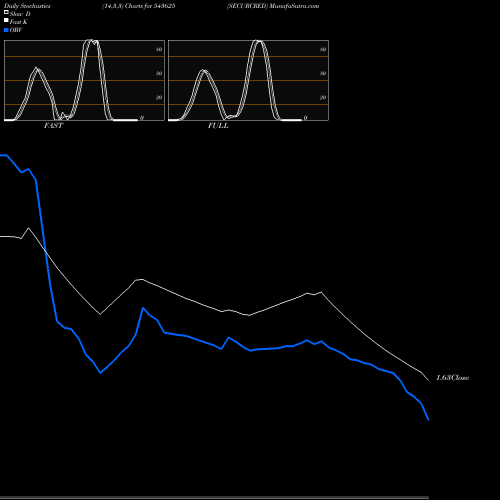Image resolution: width=500 pixels, height=500 pixels.
Task: Click the blue OBV legend swatch
Action: click(x=6, y=30)
